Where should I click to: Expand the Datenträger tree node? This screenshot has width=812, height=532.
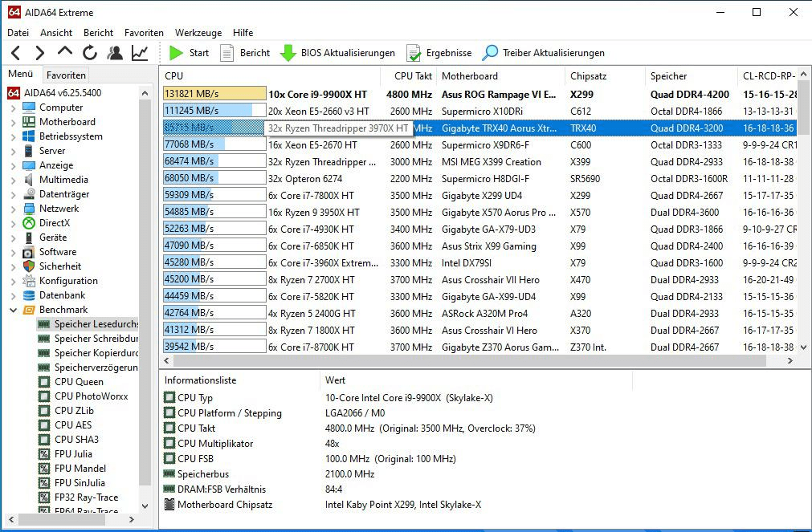point(14,194)
